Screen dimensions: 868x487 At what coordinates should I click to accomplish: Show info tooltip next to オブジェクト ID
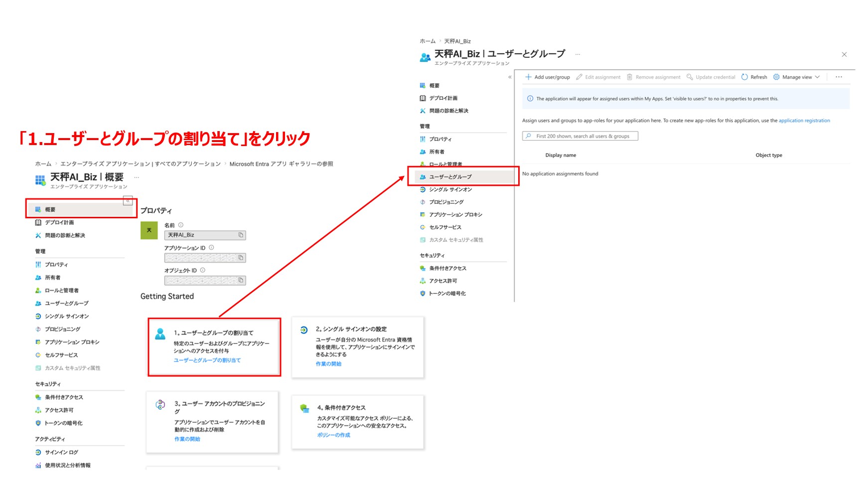[203, 270]
